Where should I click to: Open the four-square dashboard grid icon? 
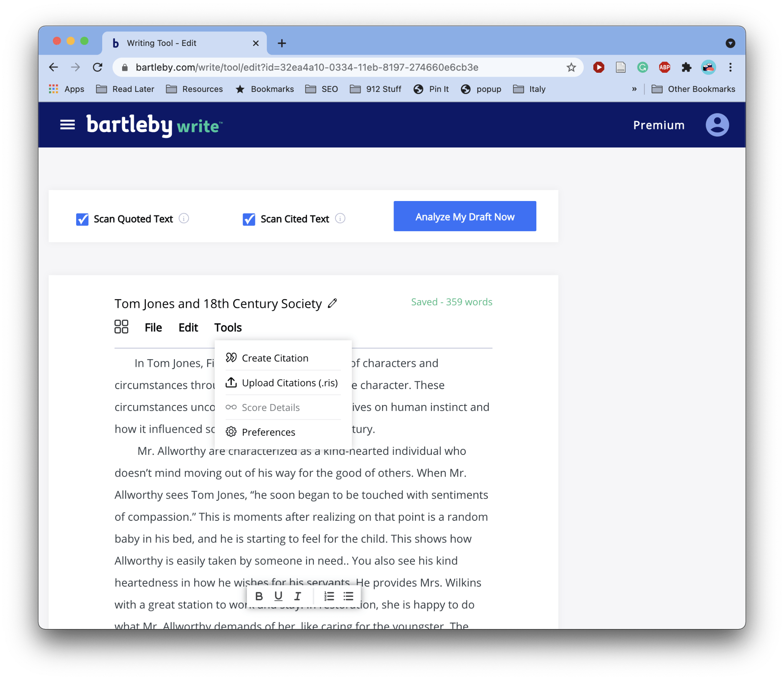(x=121, y=327)
